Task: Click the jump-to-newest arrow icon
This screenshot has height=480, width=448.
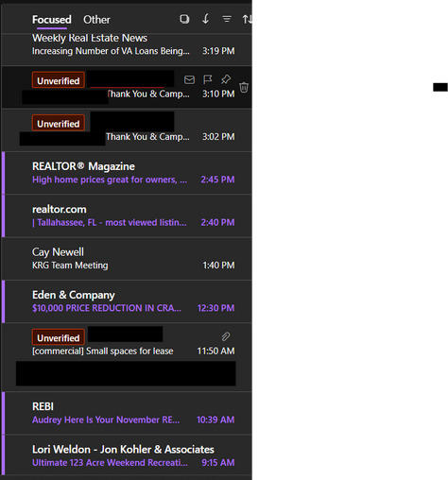Action: click(205, 19)
